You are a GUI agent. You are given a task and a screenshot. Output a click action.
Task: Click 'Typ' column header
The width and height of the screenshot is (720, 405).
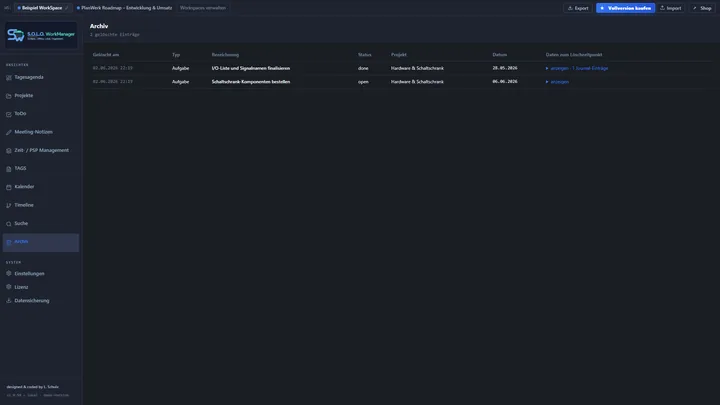point(176,55)
